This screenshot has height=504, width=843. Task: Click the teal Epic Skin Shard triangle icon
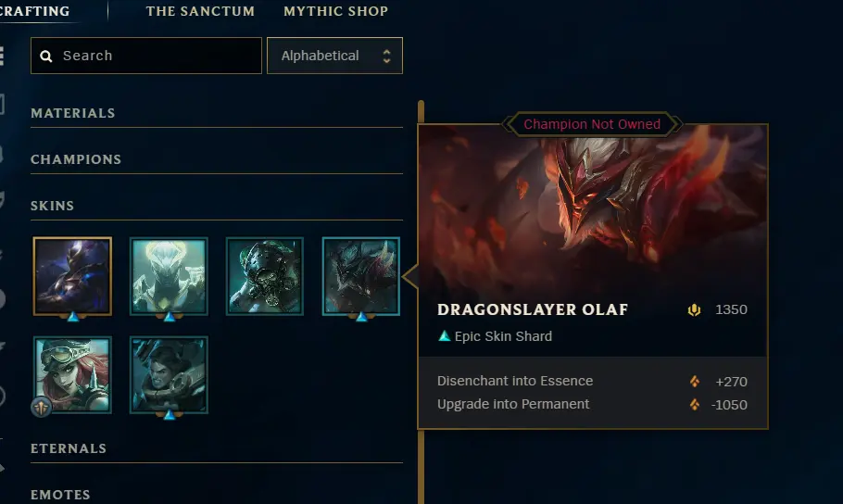[444, 336]
